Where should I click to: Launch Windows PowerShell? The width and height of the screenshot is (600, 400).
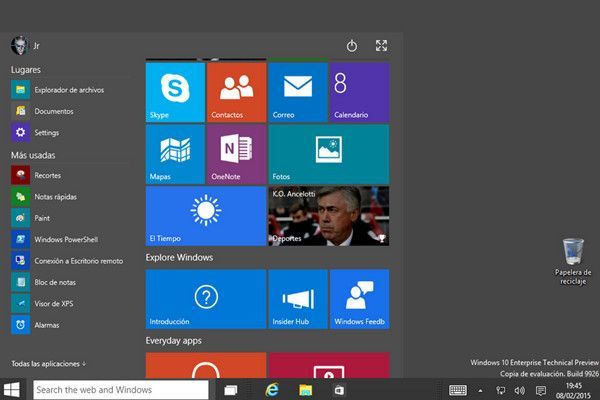point(69,240)
